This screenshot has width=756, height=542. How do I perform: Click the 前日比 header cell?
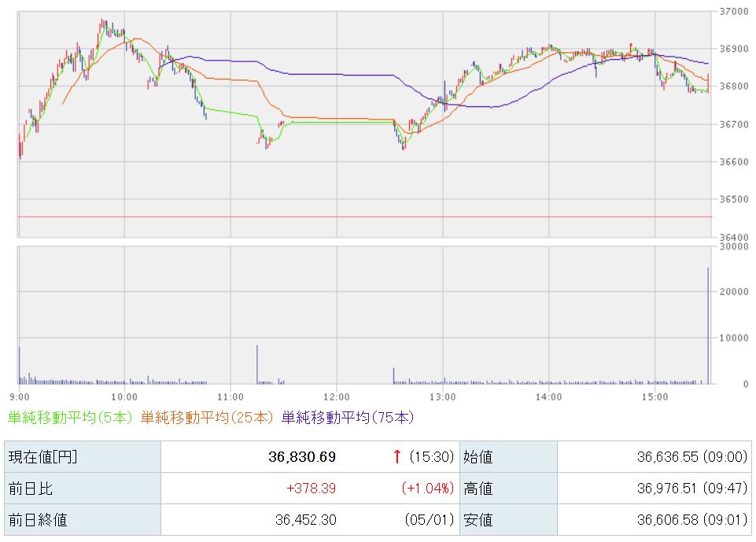[83, 489]
